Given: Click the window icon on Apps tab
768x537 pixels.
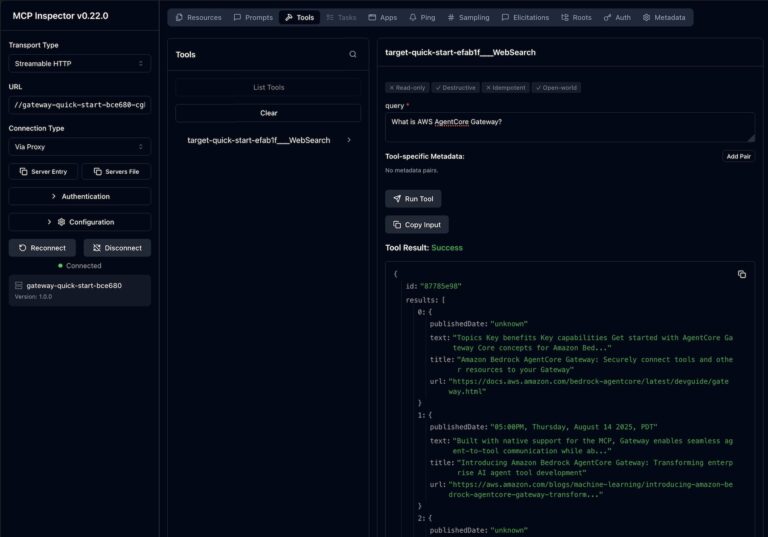Looking at the screenshot, I should [372, 18].
